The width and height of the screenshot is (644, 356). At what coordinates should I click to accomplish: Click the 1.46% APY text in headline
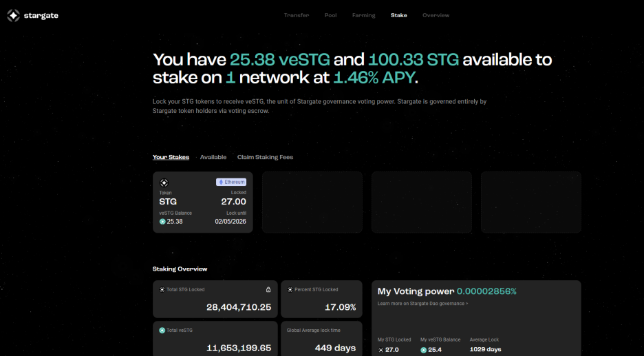[x=374, y=77]
